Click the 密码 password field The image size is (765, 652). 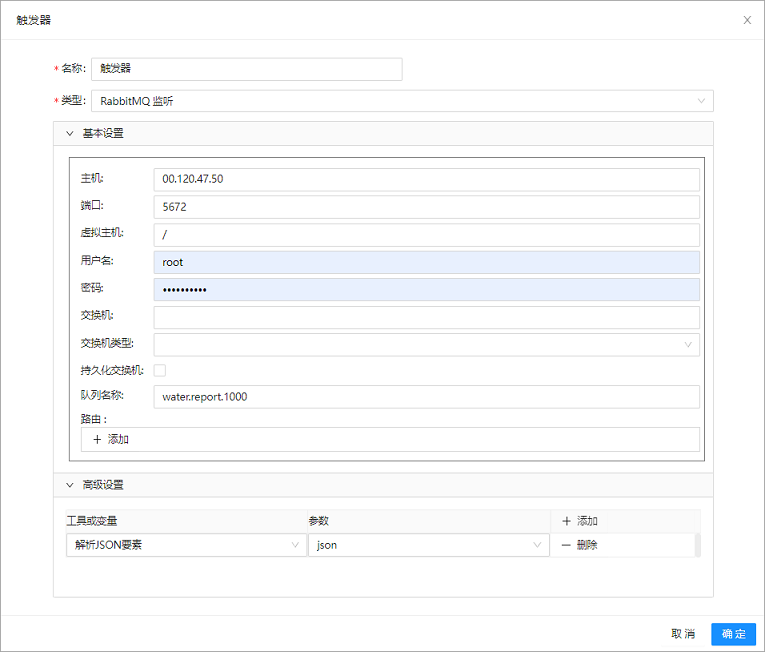426,290
